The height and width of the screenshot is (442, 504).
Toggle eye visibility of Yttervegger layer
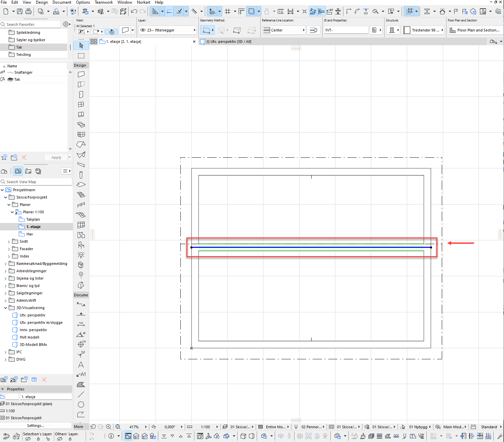tap(143, 30)
